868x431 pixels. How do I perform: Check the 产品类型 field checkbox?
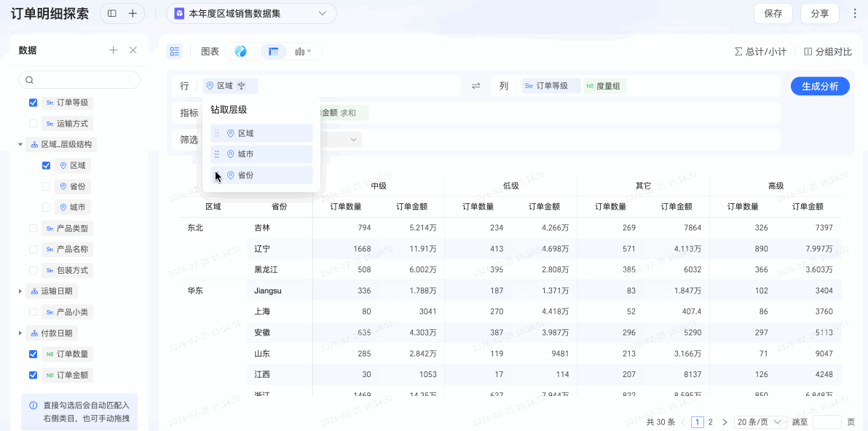tap(33, 228)
